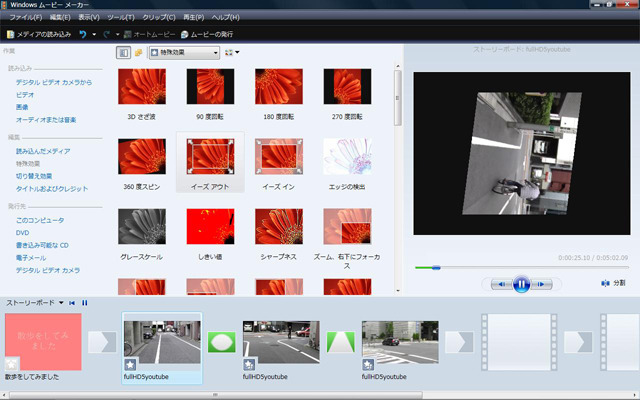Click the 切り替え効果 link
This screenshot has height=400, width=640.
coord(34,176)
